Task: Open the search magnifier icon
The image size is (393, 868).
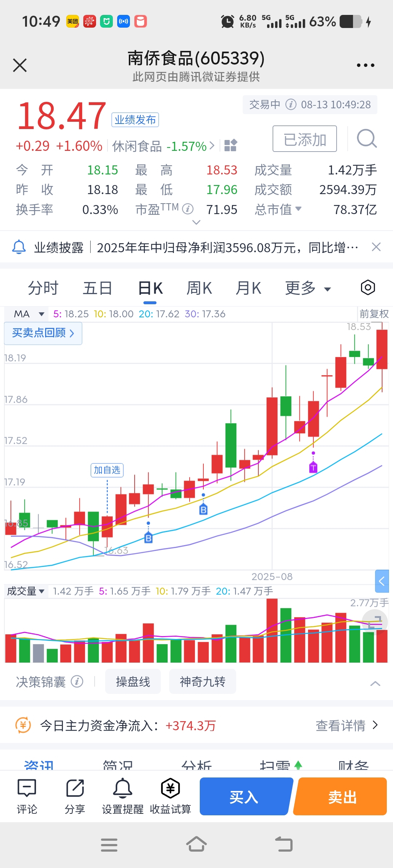Action: [366, 138]
